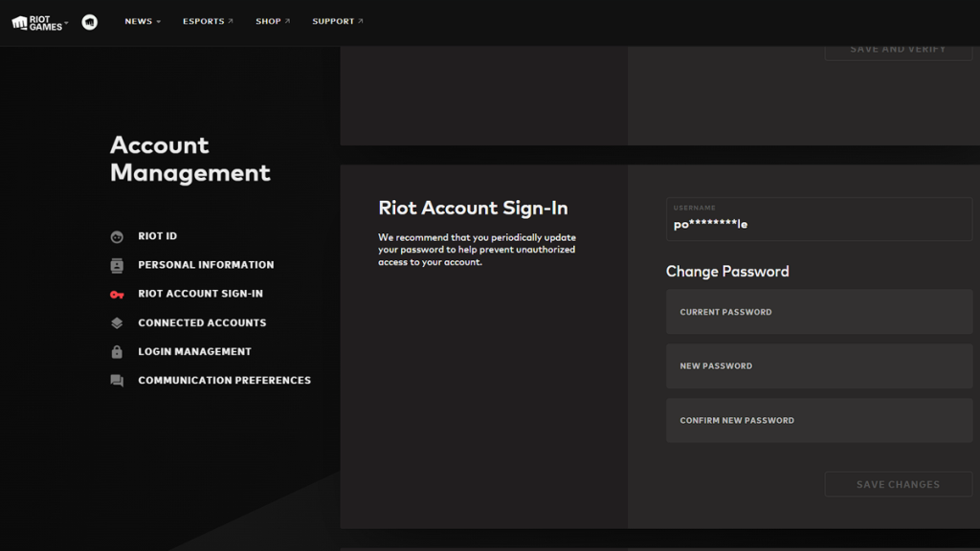This screenshot has width=980, height=551.
Task: Expand the News dropdown menu
Action: click(143, 21)
